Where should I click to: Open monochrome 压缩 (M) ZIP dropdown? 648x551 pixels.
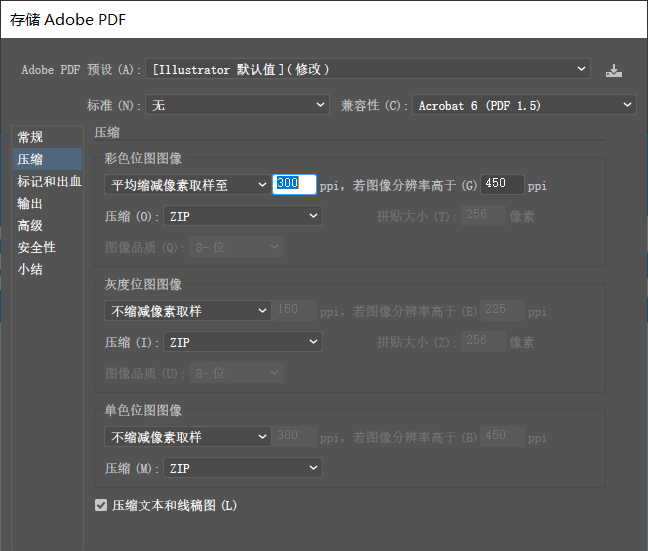click(x=243, y=468)
